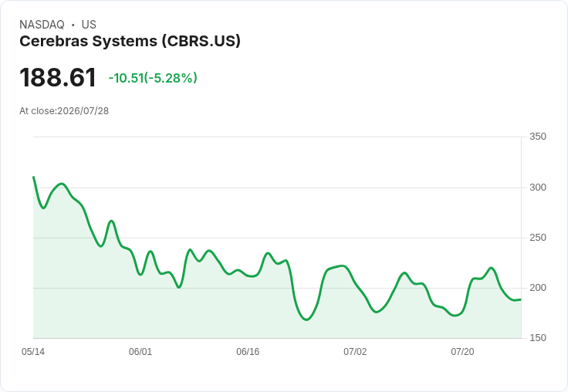Click the chart line's starting point at 05/14
The image size is (568, 392).
coord(34,177)
